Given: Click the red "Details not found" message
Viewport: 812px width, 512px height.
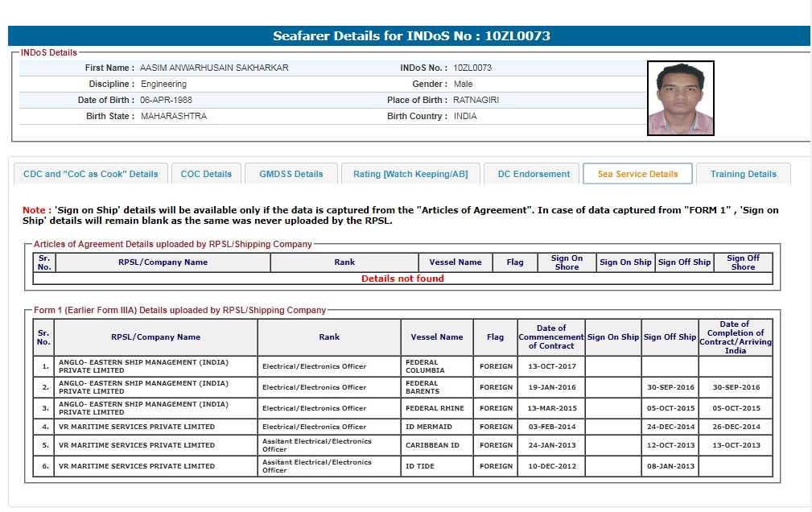Looking at the screenshot, I should point(402,279).
